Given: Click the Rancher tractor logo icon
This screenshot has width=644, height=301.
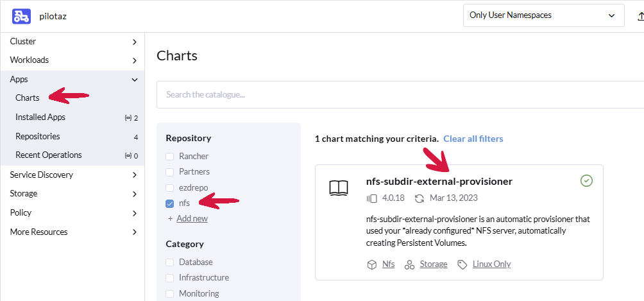Looking at the screenshot, I should pos(22,15).
